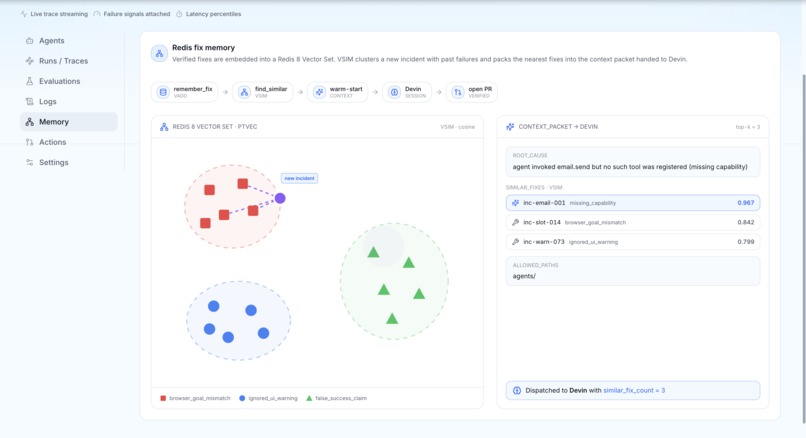Open the inc-email-001 similar fix row

coord(633,203)
